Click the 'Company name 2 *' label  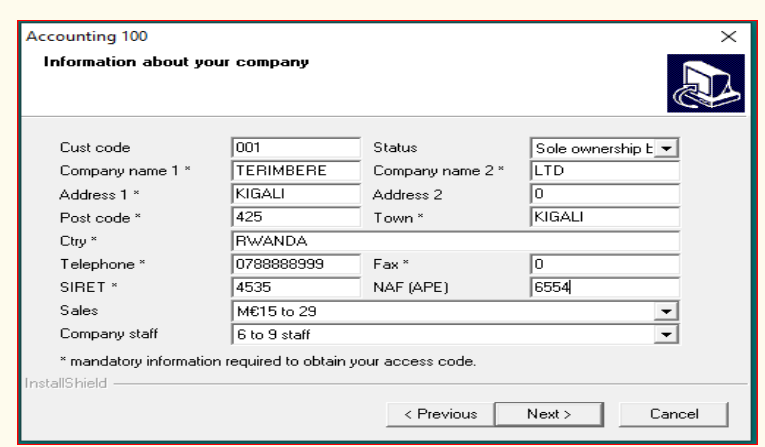point(438,171)
